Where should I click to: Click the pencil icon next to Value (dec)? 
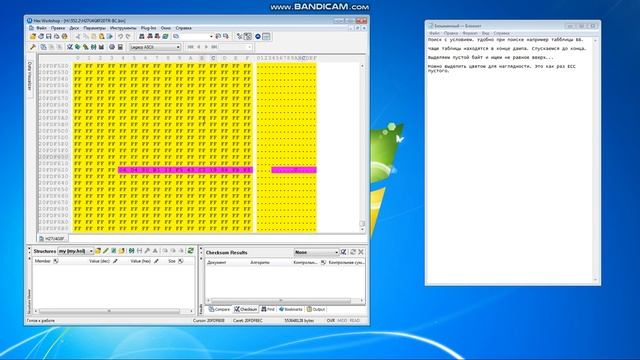pos(116,261)
